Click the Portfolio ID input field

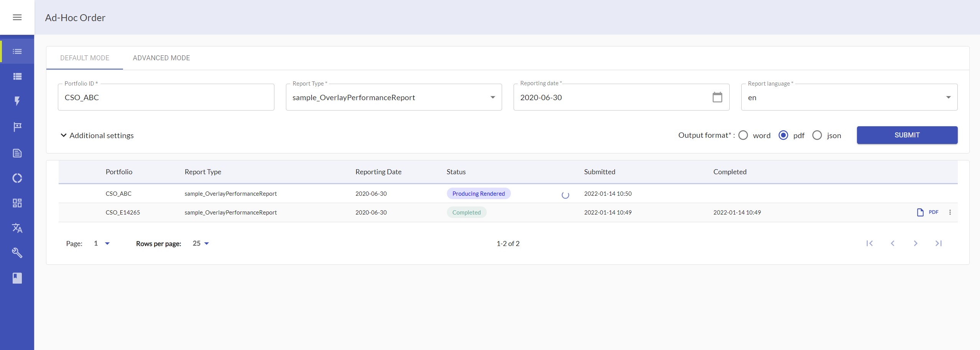(166, 97)
